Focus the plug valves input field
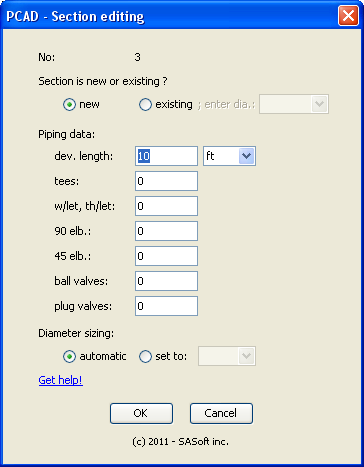This screenshot has height=467, width=364. pyautogui.click(x=166, y=306)
